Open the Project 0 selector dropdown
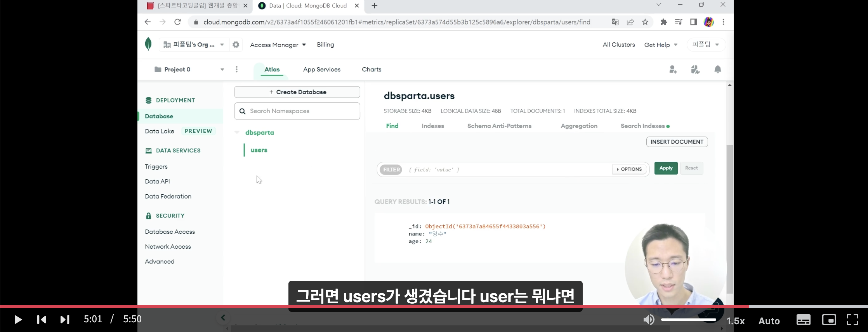Image resolution: width=868 pixels, height=332 pixels. [189, 69]
